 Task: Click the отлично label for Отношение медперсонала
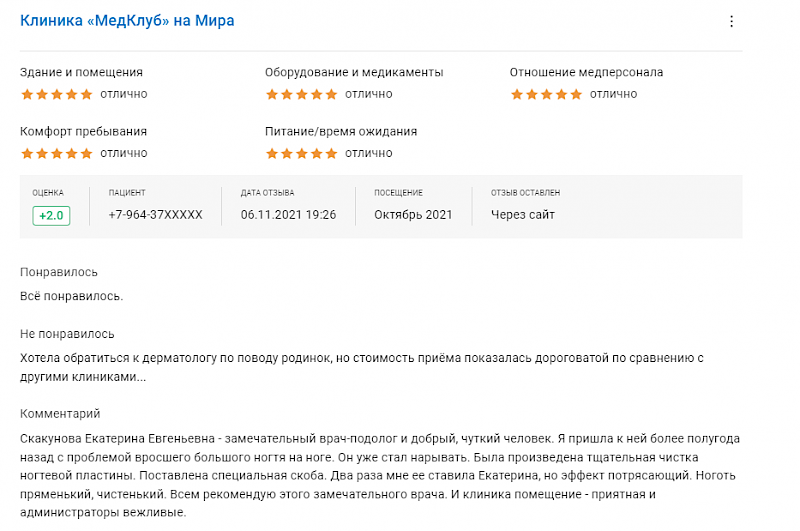(613, 94)
